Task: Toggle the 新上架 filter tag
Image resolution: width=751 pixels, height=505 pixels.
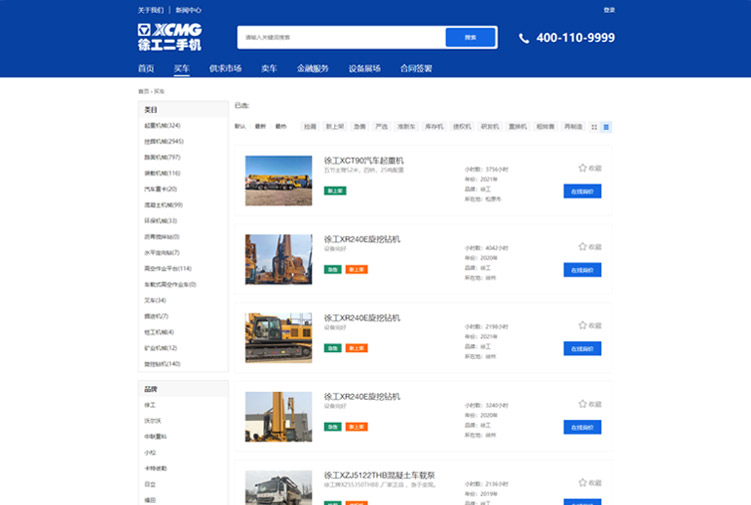Action: [335, 126]
